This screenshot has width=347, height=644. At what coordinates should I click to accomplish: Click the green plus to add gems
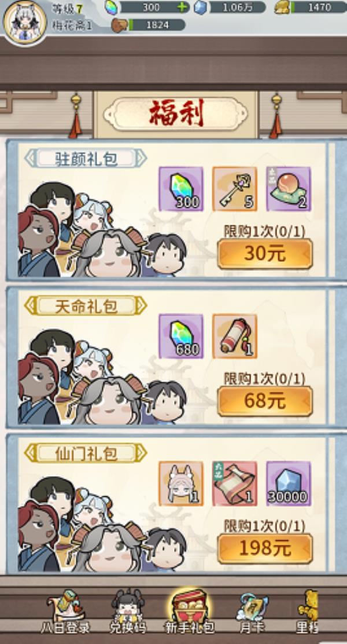tap(183, 7)
